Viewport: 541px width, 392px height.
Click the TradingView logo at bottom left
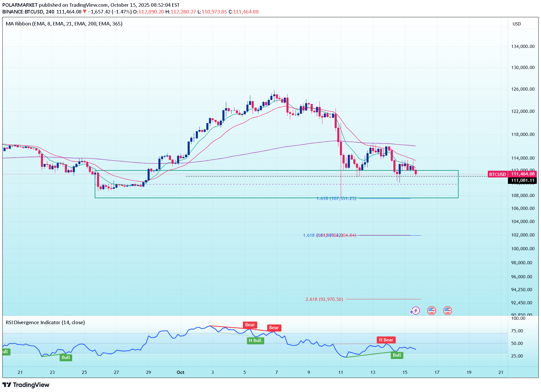tap(26, 385)
